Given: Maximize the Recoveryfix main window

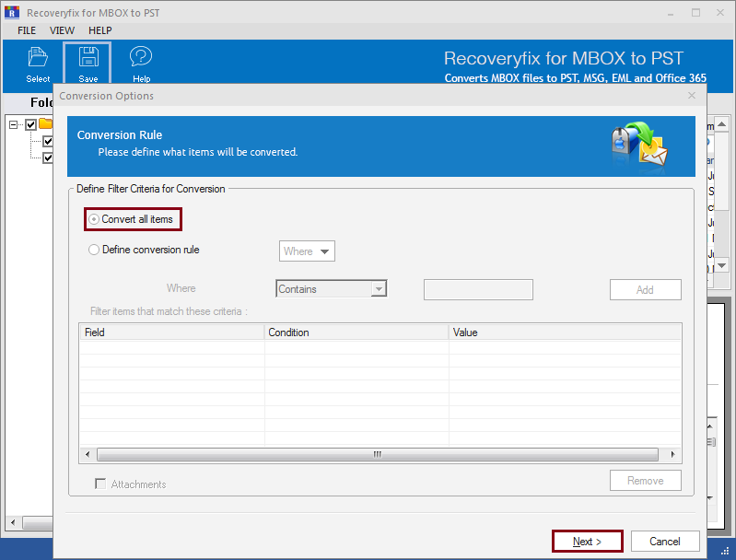Looking at the screenshot, I should [695, 13].
